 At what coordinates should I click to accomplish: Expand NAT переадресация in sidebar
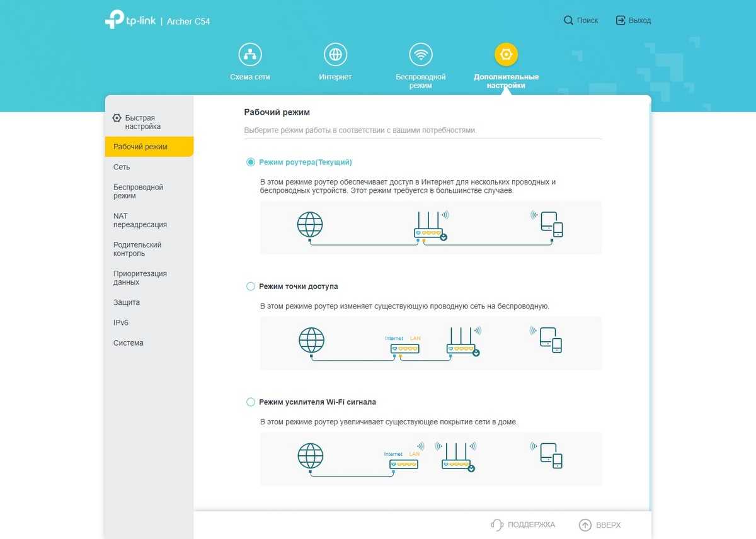pyautogui.click(x=140, y=220)
